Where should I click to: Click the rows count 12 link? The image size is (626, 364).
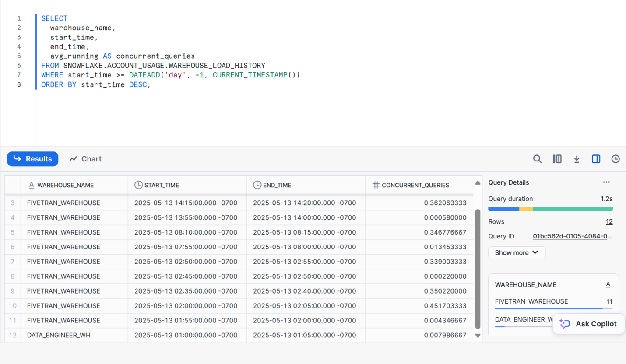(609, 222)
